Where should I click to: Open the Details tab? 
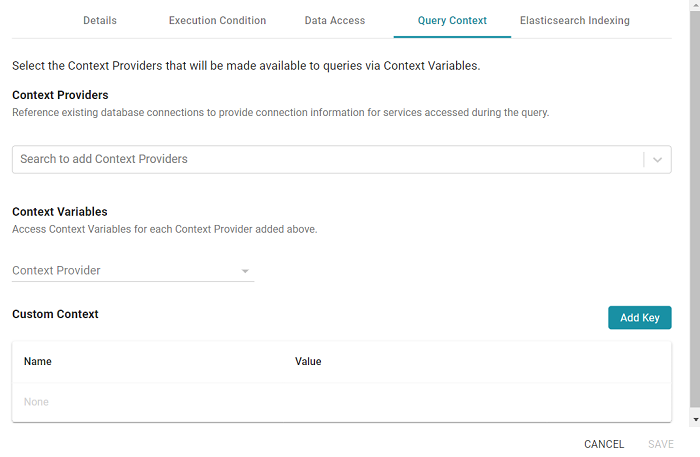tap(100, 20)
